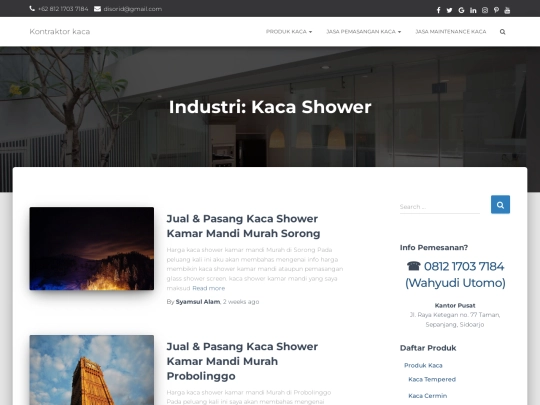This screenshot has width=540, height=405.
Task: Click phone number +62 812 1703 7184
Action: (63, 9)
